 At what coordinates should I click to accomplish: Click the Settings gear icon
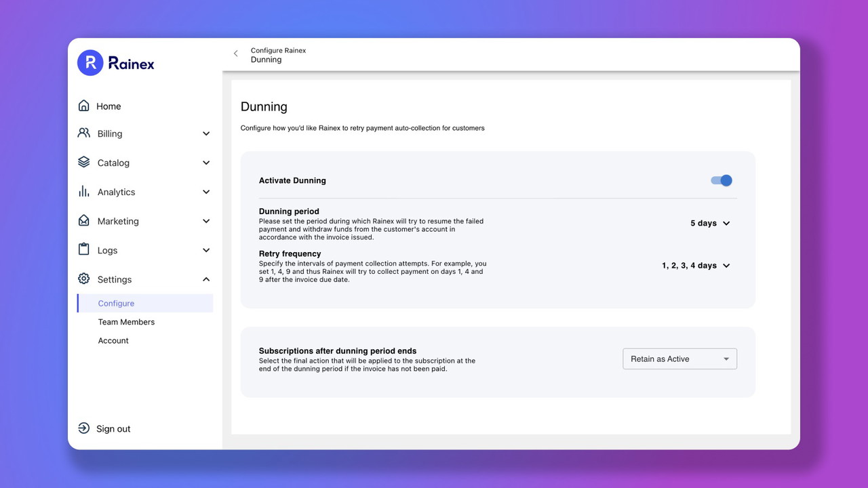coord(84,279)
